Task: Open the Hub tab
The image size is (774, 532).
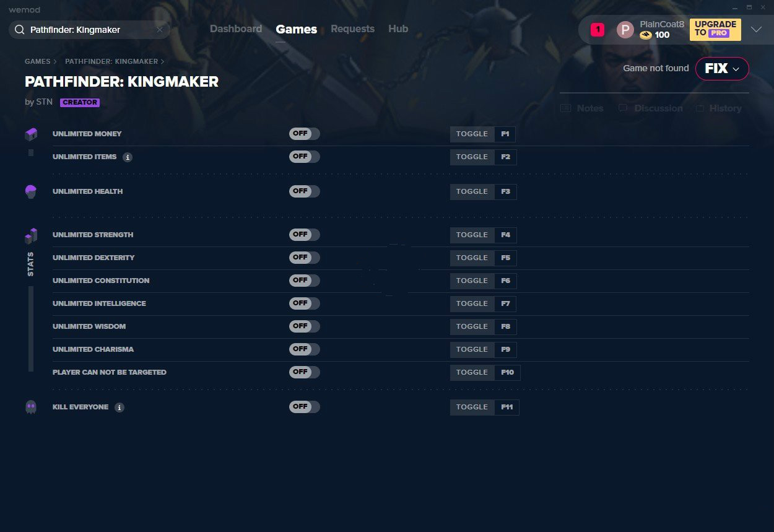Action: [x=398, y=29]
